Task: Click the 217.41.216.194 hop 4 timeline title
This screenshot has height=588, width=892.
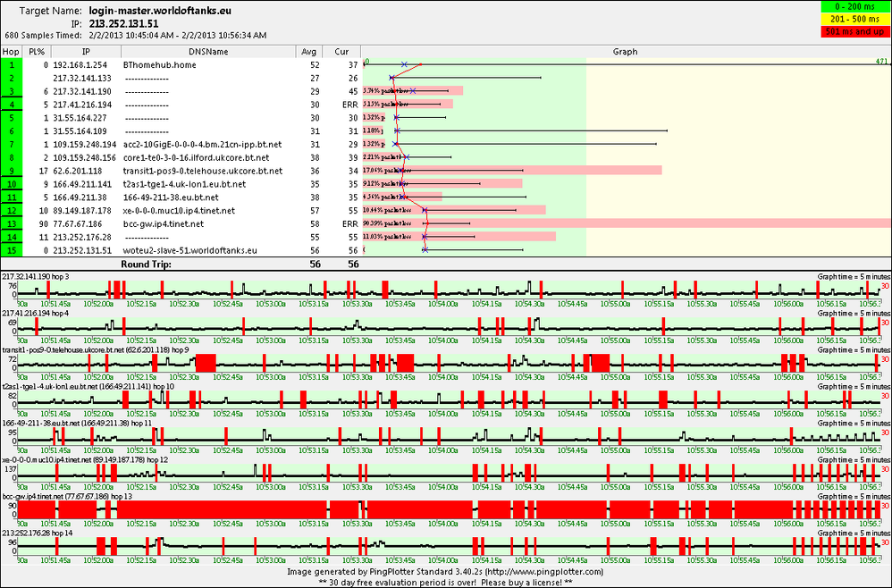Action: click(36, 314)
